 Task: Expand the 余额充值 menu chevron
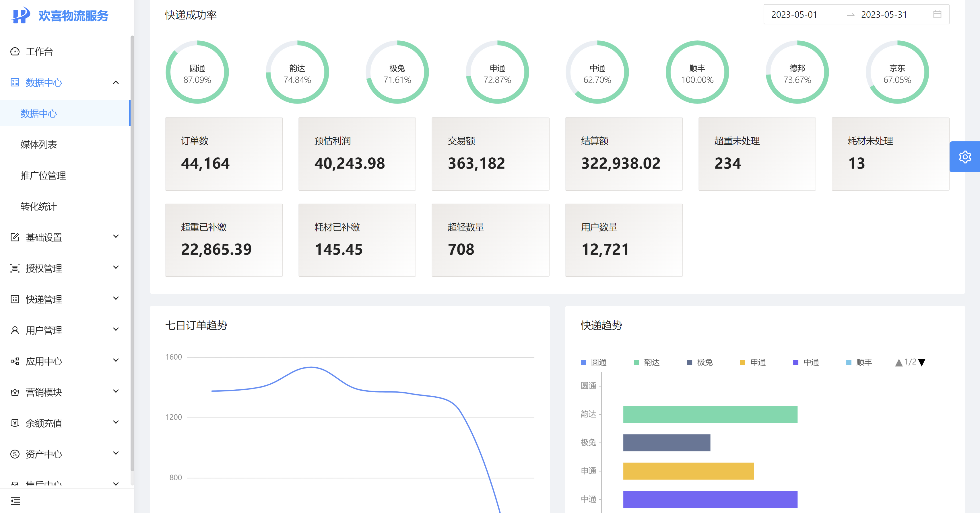tap(116, 422)
